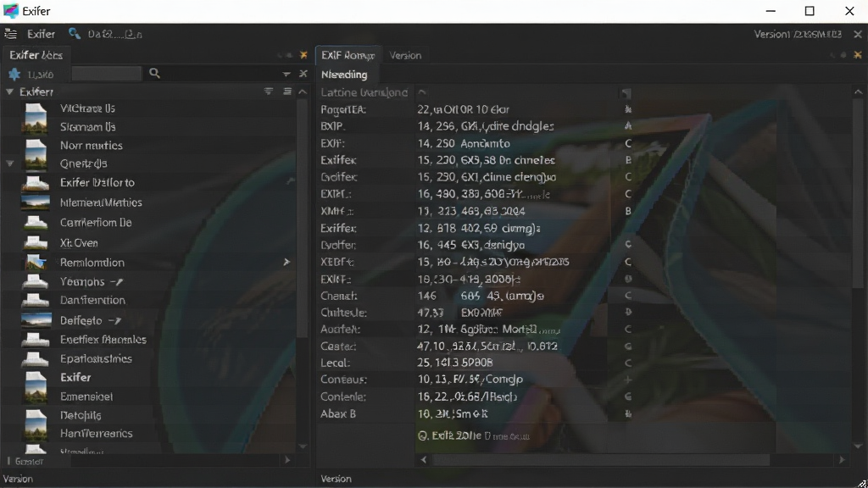Click the Latiine column header
The image size is (868, 488).
pos(364,92)
